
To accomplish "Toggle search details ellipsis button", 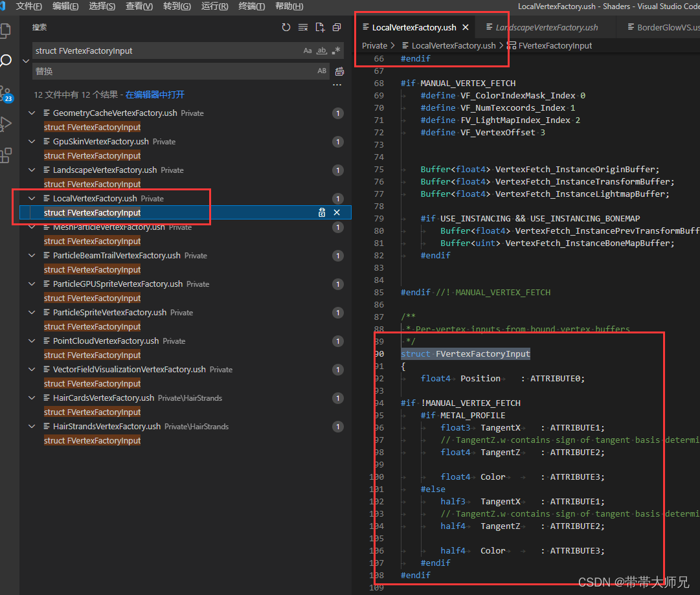I will [337, 85].
